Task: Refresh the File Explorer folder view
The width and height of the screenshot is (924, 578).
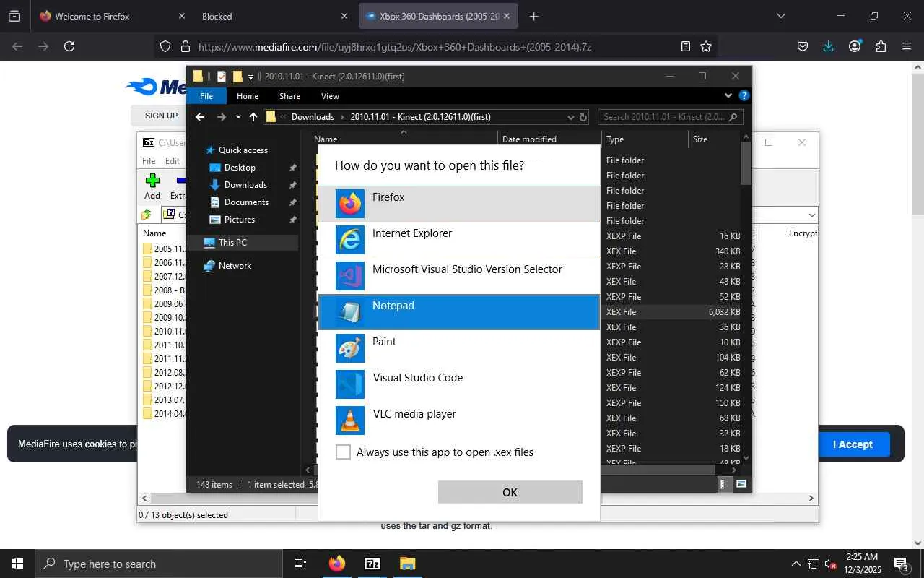Action: click(583, 117)
